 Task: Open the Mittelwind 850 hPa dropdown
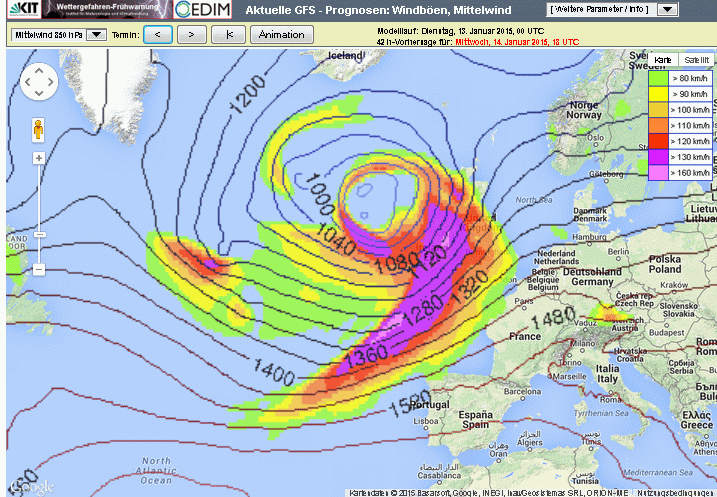58,34
